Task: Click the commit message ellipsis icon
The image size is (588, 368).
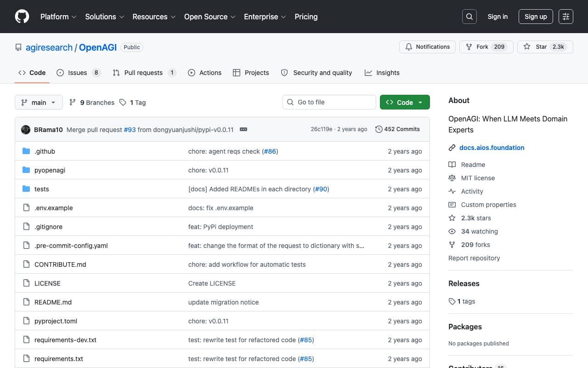Action: [x=243, y=129]
